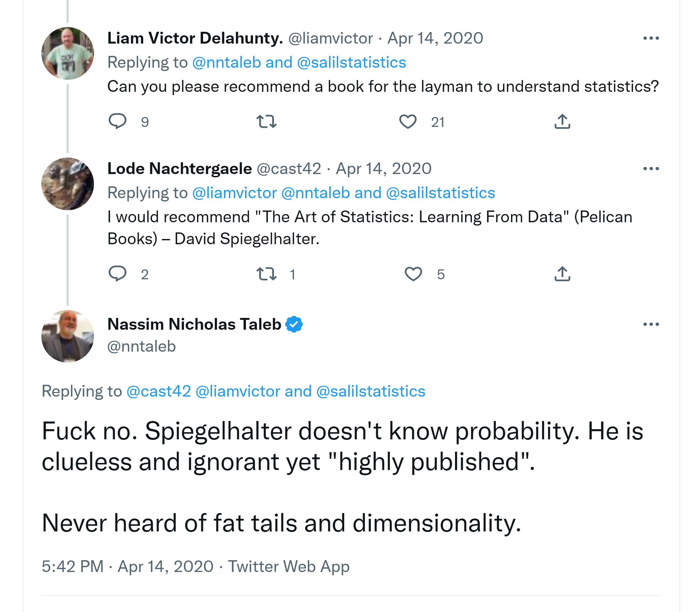The height and width of the screenshot is (612, 700).
Task: Click the Nassim Nicholas Taleb display name
Action: (x=194, y=324)
